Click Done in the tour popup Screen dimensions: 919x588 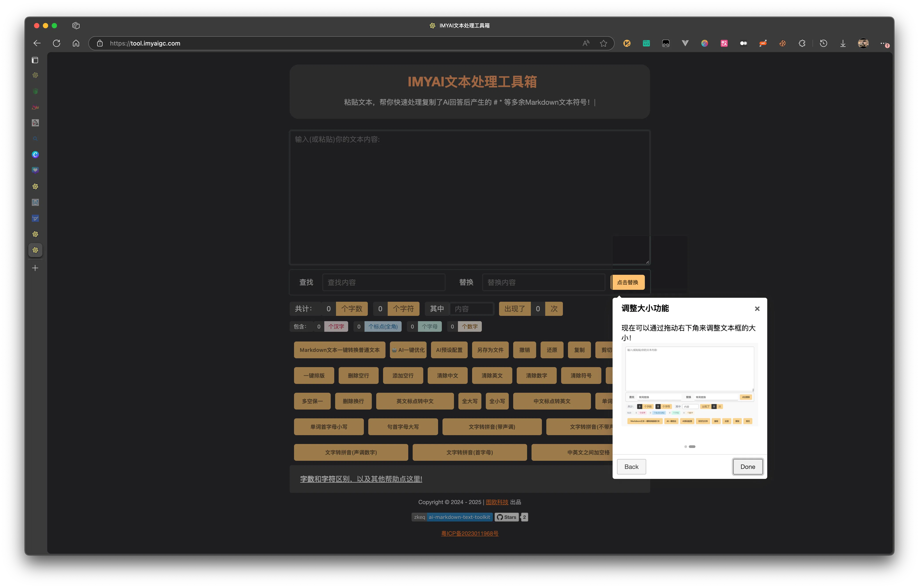coord(748,467)
